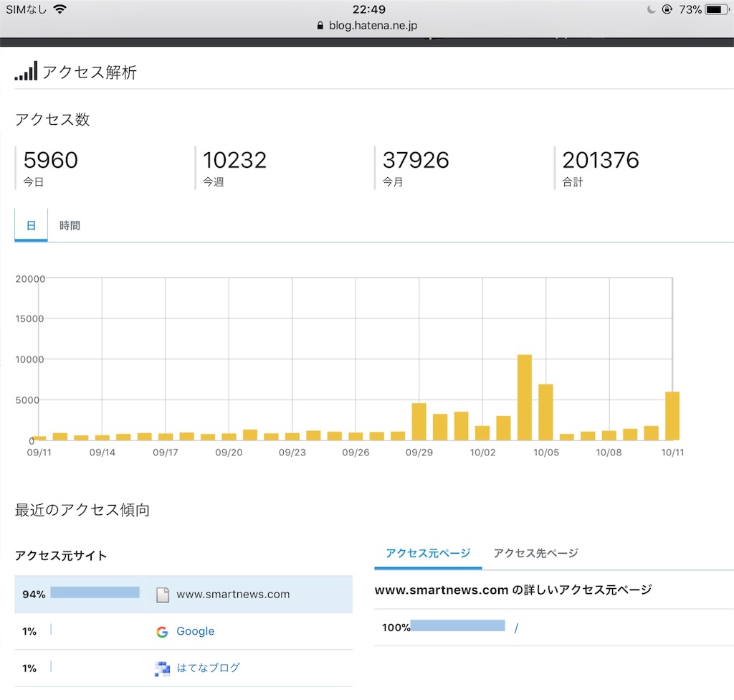Click the smartnews.com の詳しいアクセス元ページ heading
This screenshot has height=700, width=734.
[513, 590]
